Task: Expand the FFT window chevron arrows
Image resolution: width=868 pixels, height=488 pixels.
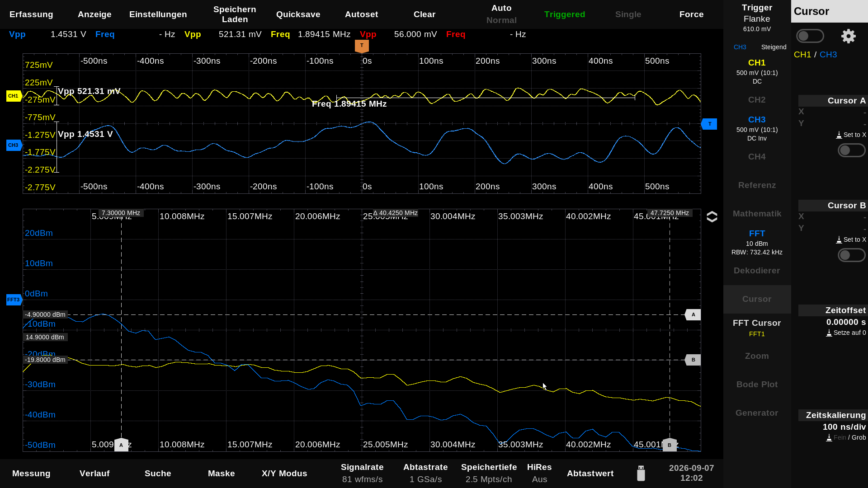Action: pos(712,217)
